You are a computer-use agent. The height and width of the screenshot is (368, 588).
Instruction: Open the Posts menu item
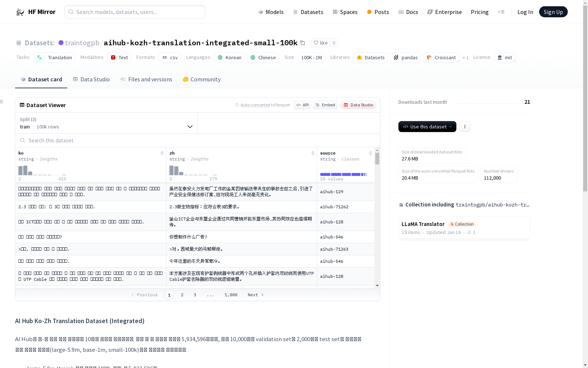[378, 12]
